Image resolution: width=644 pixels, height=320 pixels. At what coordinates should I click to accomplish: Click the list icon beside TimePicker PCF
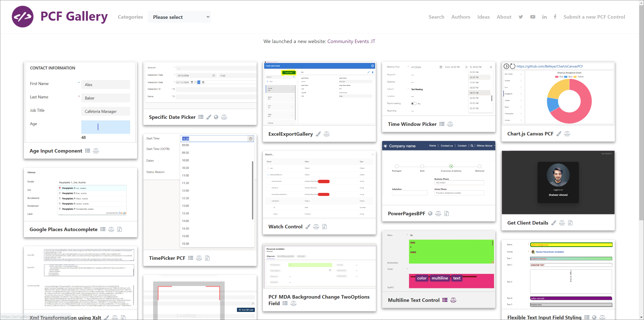191,258
